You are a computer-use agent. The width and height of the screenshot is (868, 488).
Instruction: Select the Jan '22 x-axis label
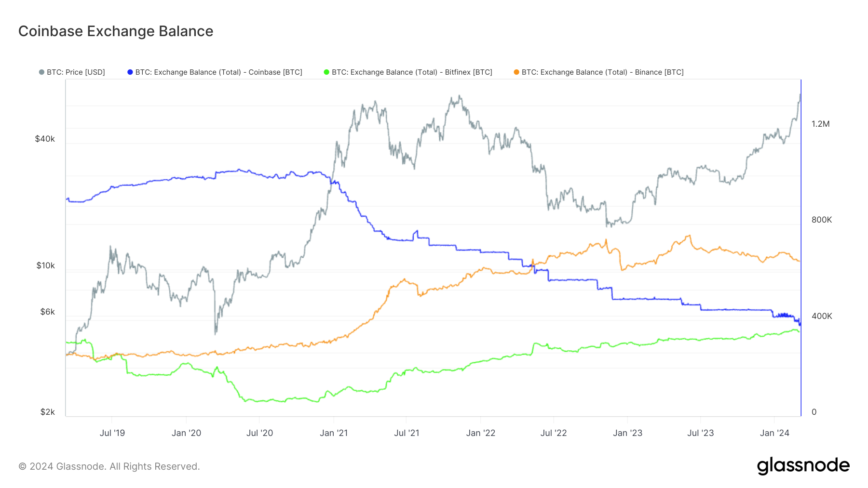481,433
